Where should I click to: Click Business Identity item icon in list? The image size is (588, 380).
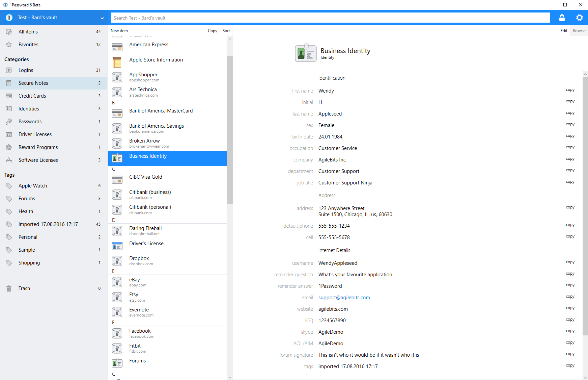point(117,158)
